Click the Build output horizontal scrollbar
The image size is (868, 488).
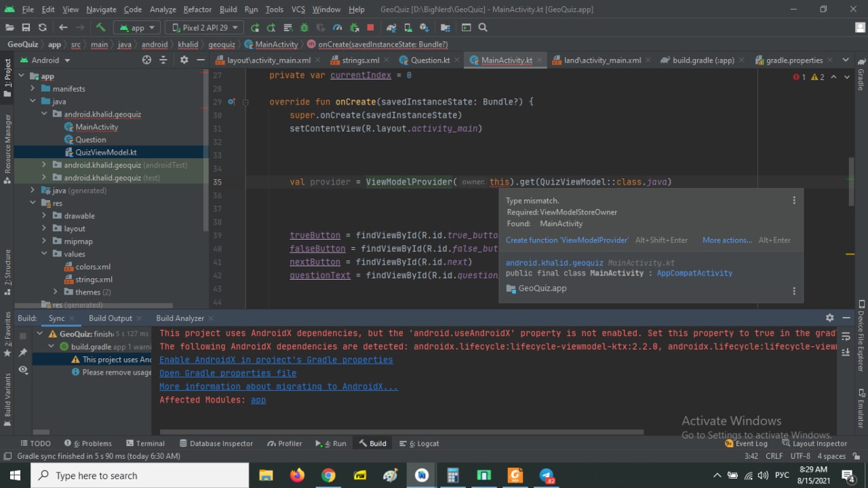point(401,432)
